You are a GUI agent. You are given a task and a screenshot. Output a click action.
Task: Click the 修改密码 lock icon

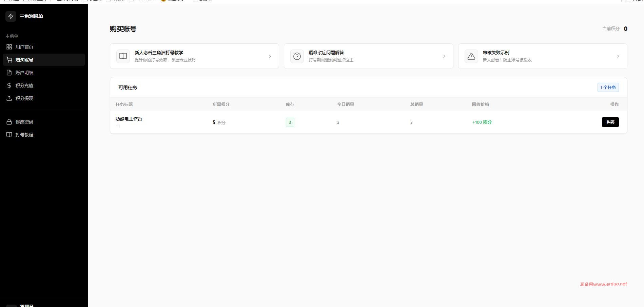click(9, 122)
